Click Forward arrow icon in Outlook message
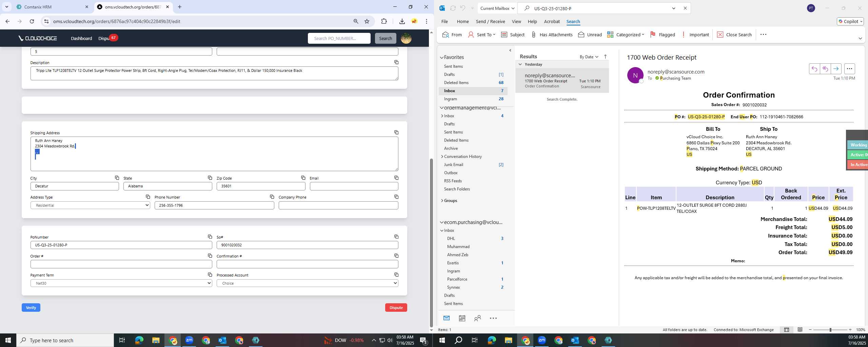Image resolution: width=868 pixels, height=347 pixels. pos(836,69)
